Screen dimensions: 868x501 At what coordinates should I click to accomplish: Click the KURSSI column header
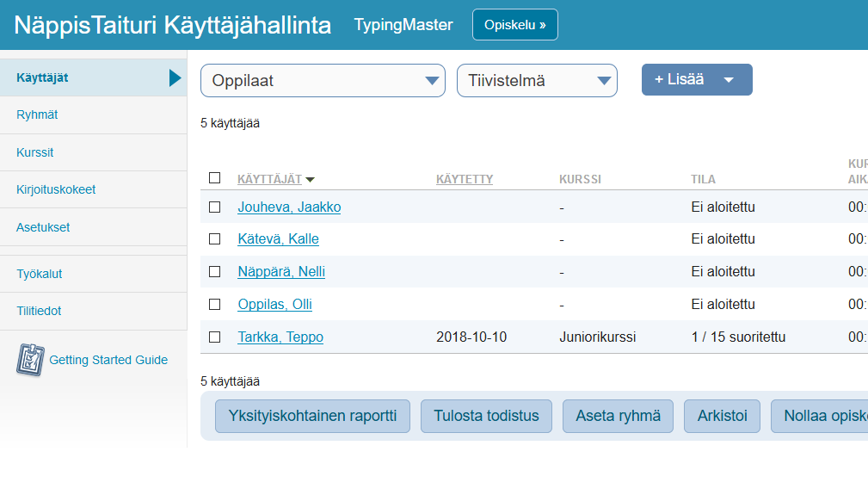click(x=580, y=180)
